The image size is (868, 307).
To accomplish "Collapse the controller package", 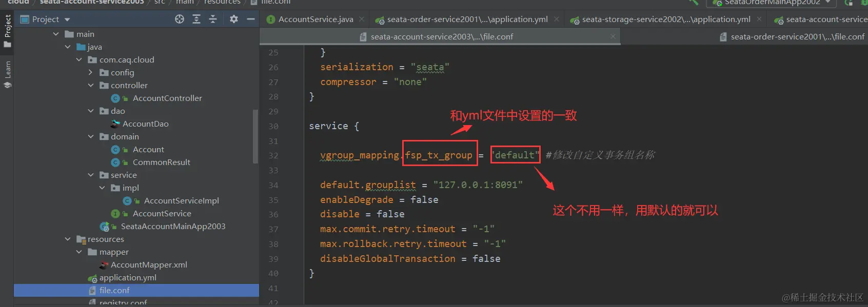I will [x=91, y=85].
